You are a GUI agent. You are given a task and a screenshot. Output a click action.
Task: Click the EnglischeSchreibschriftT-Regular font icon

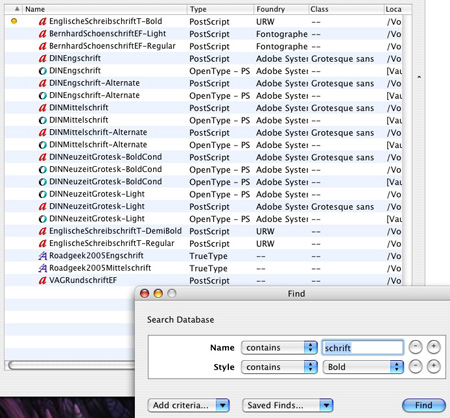(42, 244)
